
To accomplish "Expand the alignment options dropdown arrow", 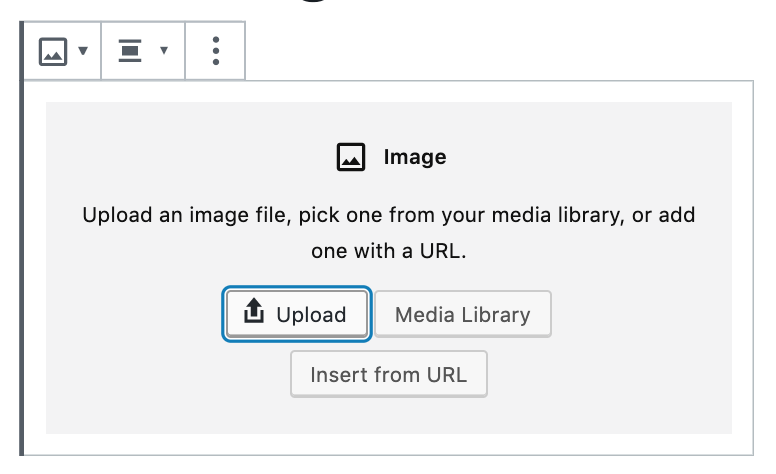I will [164, 50].
